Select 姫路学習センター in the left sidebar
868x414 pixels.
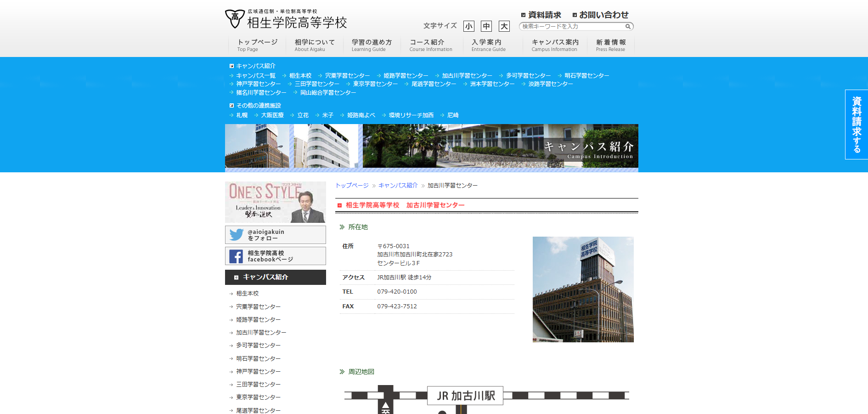pyautogui.click(x=258, y=320)
